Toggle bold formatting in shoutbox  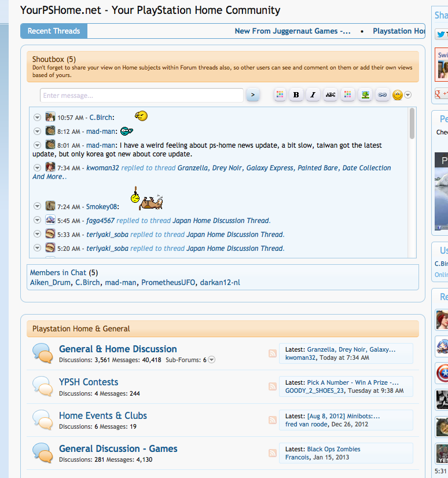tap(296, 94)
